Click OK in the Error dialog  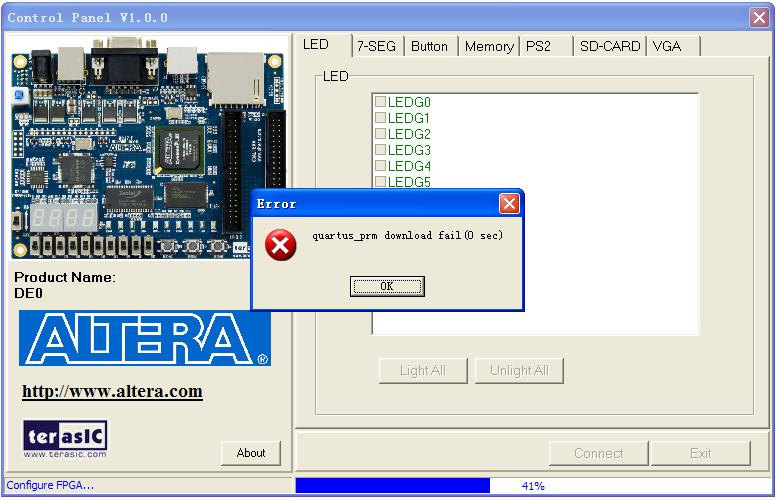[x=387, y=286]
